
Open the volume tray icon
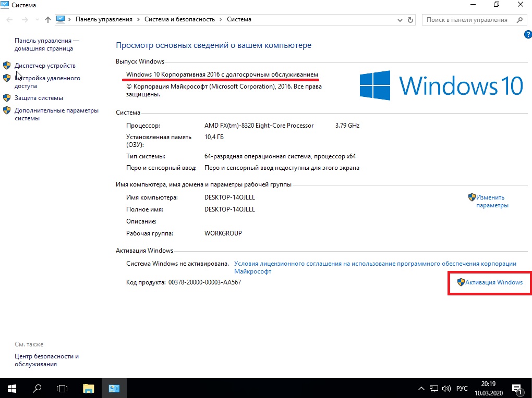click(x=446, y=389)
